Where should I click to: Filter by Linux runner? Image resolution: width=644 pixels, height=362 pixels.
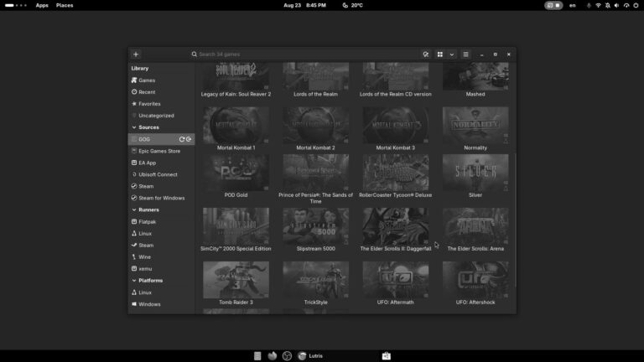[161, 234]
